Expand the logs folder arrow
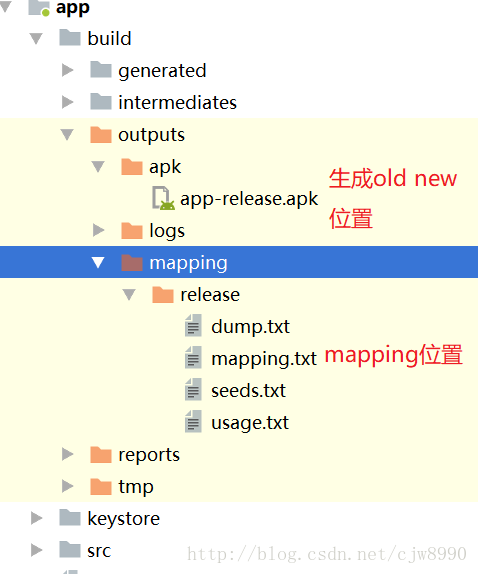 click(98, 230)
